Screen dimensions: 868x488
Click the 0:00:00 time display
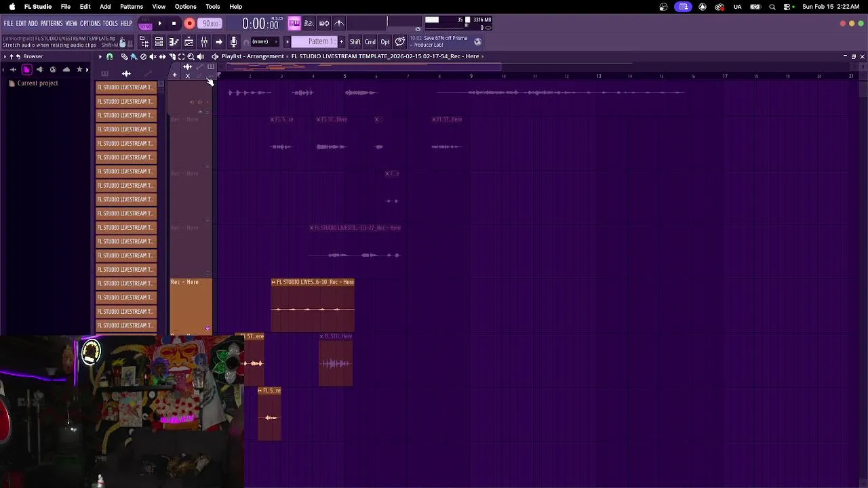pyautogui.click(x=261, y=24)
